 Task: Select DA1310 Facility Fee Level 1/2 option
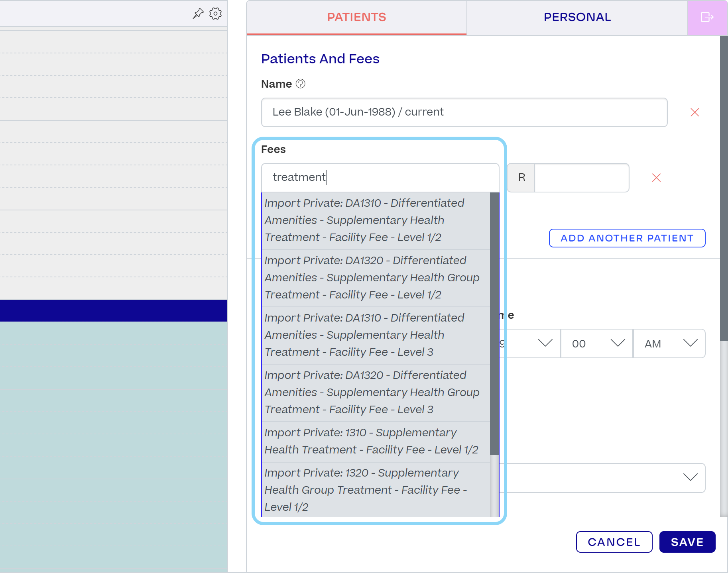[376, 220]
